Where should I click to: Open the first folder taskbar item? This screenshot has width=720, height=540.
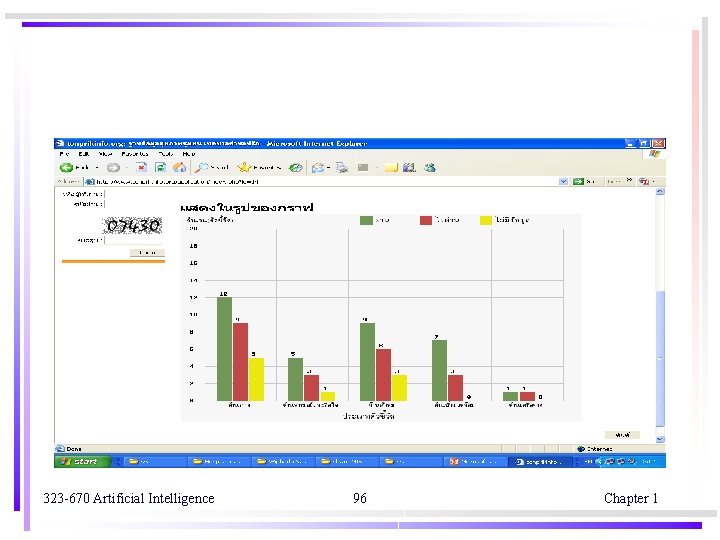156,461
